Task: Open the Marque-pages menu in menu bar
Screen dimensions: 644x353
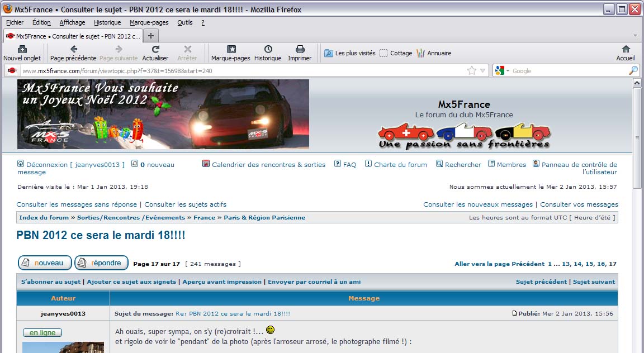Action: click(x=149, y=22)
